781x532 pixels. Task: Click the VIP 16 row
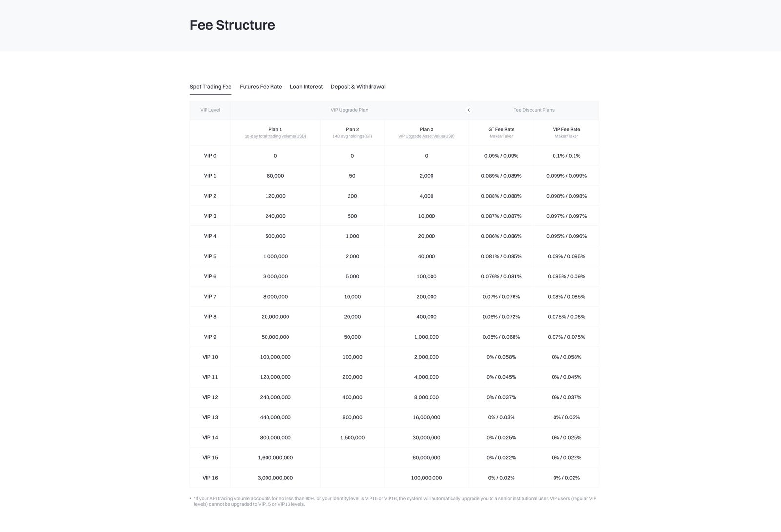(x=210, y=478)
